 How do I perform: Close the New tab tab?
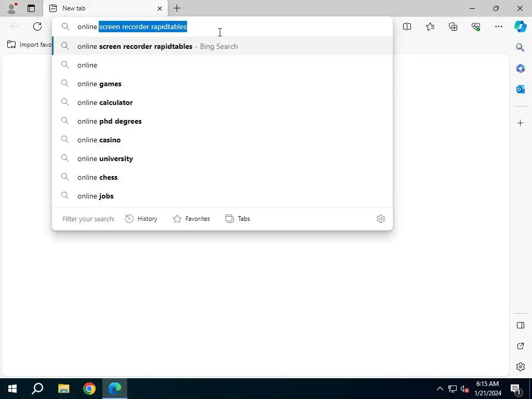coord(159,8)
